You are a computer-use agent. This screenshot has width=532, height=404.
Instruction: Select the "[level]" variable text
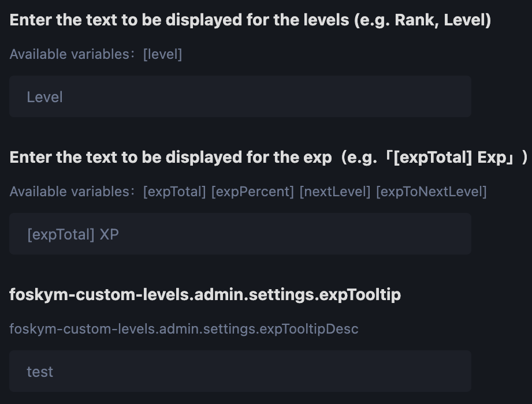coord(162,54)
